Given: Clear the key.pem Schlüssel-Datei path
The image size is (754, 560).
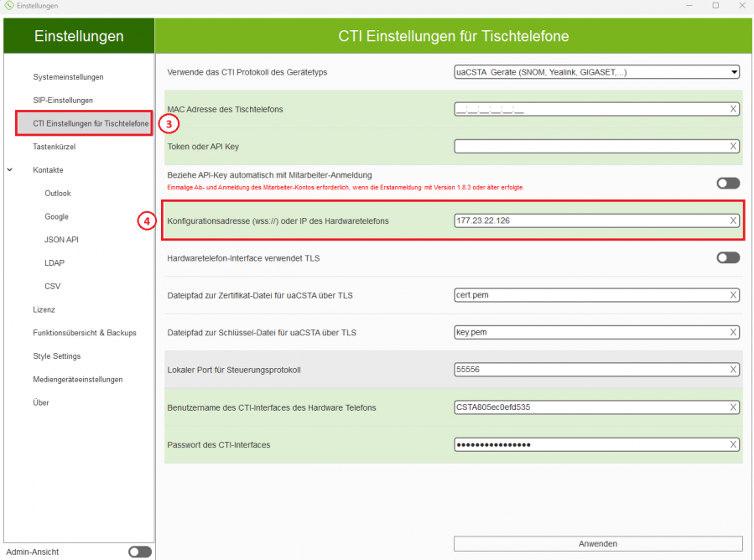Looking at the screenshot, I should click(734, 332).
